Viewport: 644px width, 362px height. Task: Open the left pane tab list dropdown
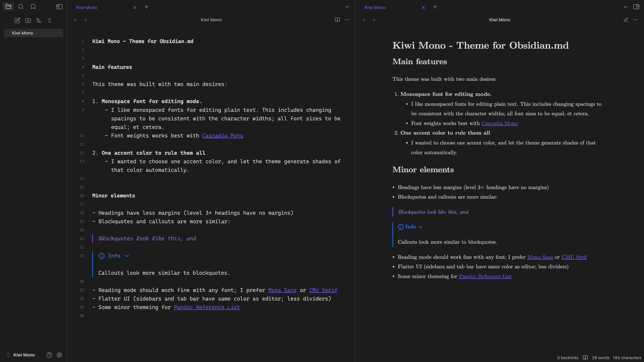[x=347, y=7]
